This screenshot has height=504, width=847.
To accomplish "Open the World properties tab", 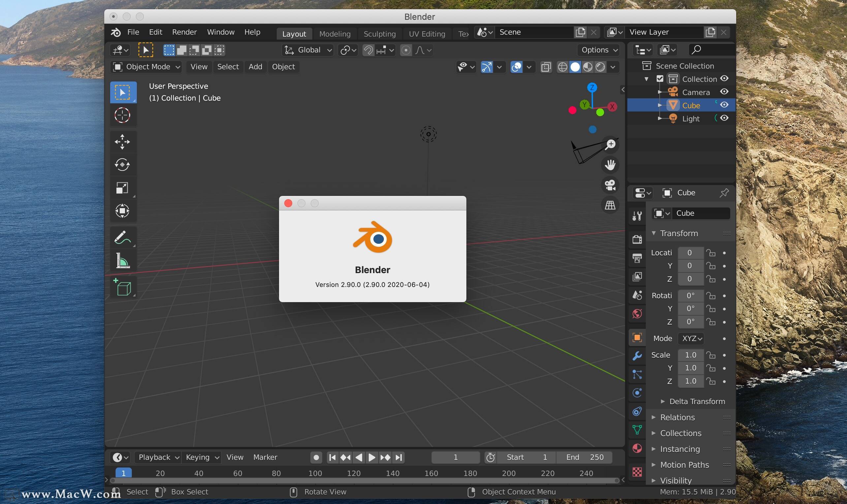I will pyautogui.click(x=637, y=313).
